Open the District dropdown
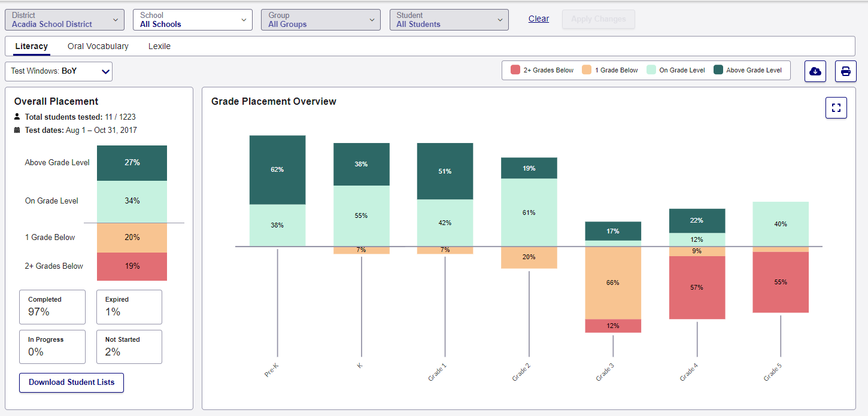Image resolution: width=868 pixels, height=416 pixels. point(64,19)
